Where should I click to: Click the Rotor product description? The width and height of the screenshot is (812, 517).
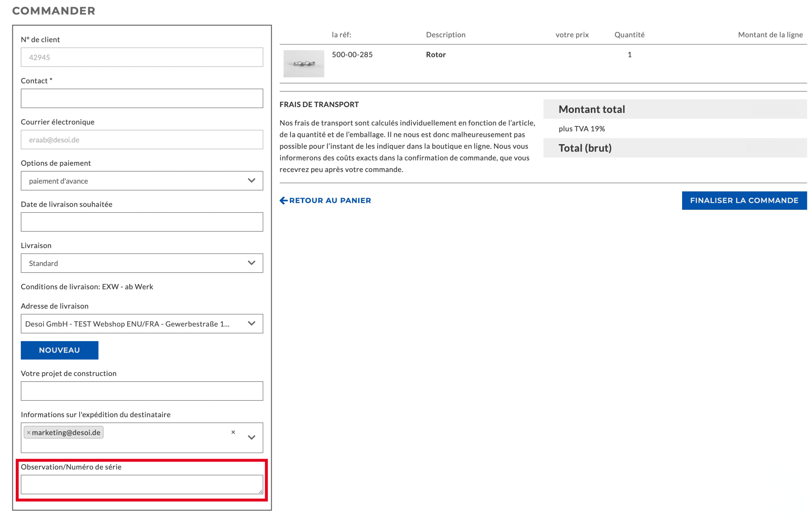436,55
